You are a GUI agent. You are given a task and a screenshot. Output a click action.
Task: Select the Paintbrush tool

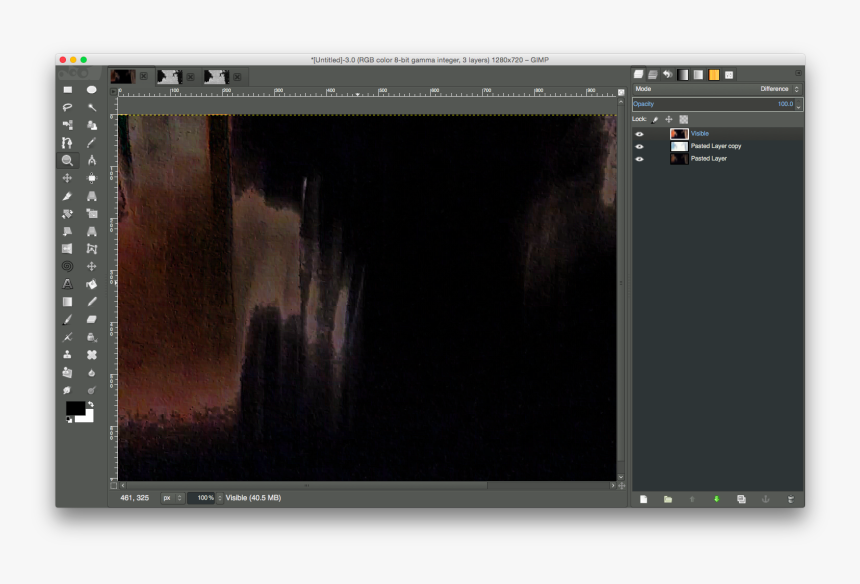pyautogui.click(x=67, y=319)
